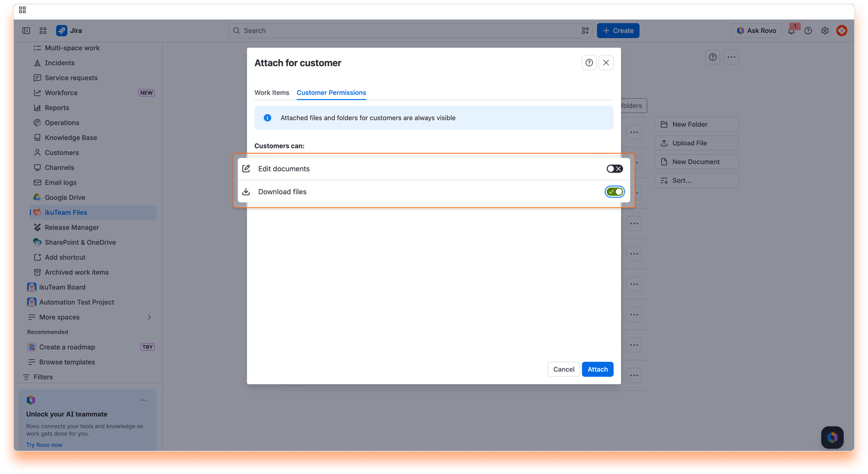868x474 pixels.
Task: Collapse the sidebar with the panel icon
Action: click(26, 31)
